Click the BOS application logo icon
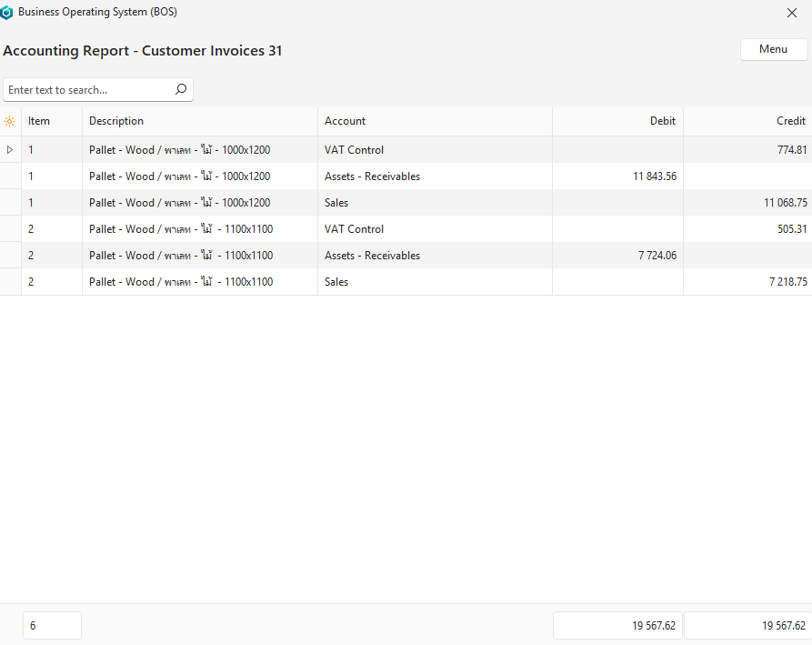 [x=8, y=13]
